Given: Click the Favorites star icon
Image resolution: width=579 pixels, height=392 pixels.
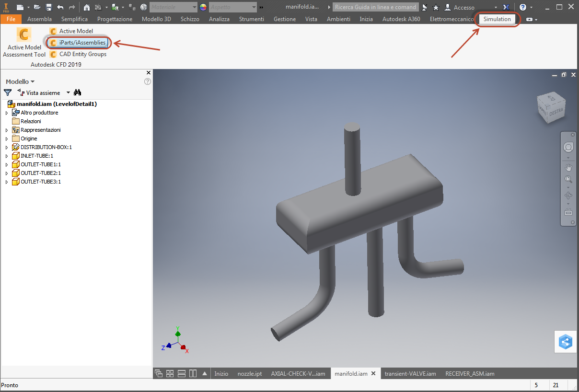Looking at the screenshot, I should pyautogui.click(x=436, y=7).
